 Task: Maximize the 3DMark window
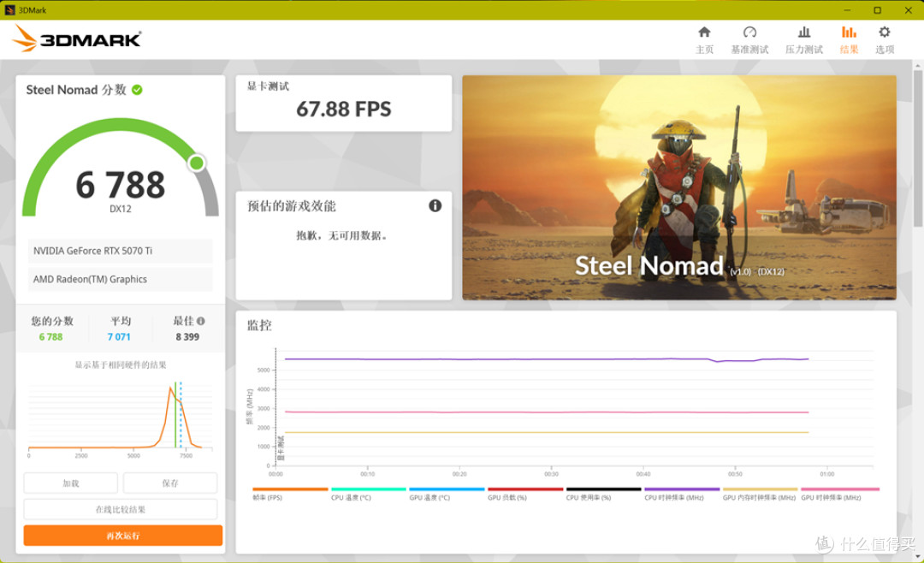coord(878,10)
